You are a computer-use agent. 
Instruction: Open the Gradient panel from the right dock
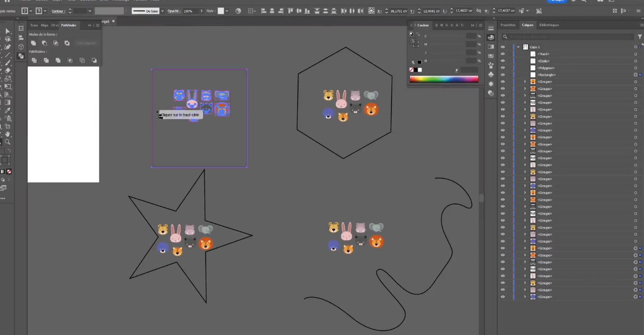491,46
